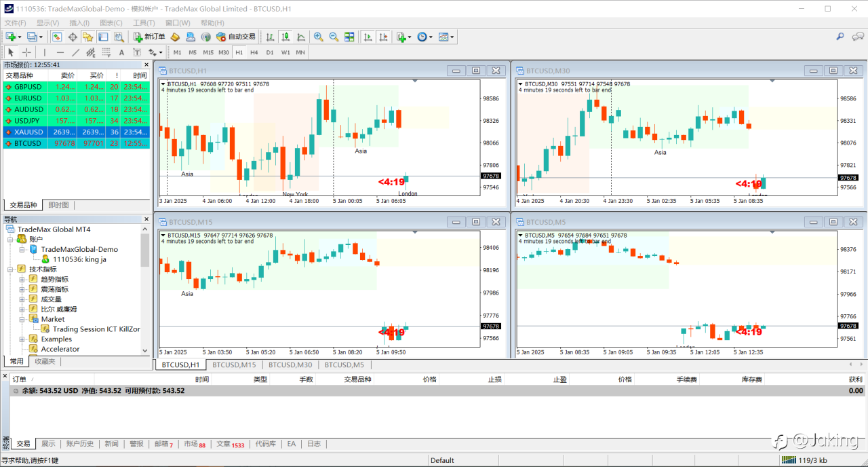The height and width of the screenshot is (467, 868).
Task: Switch timeframe to M5
Action: pyautogui.click(x=193, y=52)
